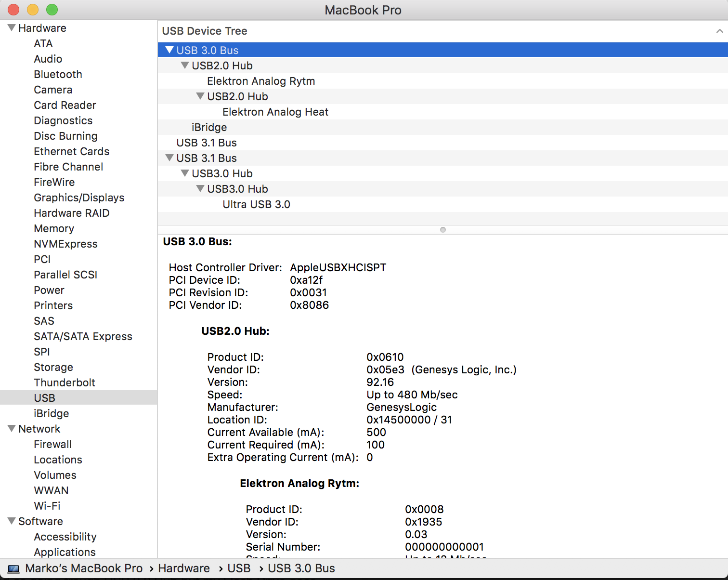Image resolution: width=728 pixels, height=580 pixels.
Task: Open Wi-Fi network information
Action: click(47, 506)
